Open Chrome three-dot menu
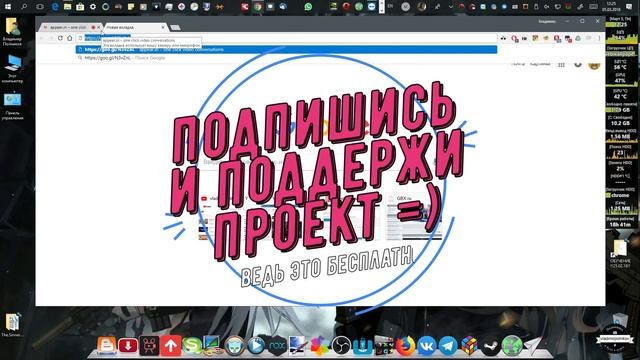The height and width of the screenshot is (360, 640). pyautogui.click(x=599, y=38)
